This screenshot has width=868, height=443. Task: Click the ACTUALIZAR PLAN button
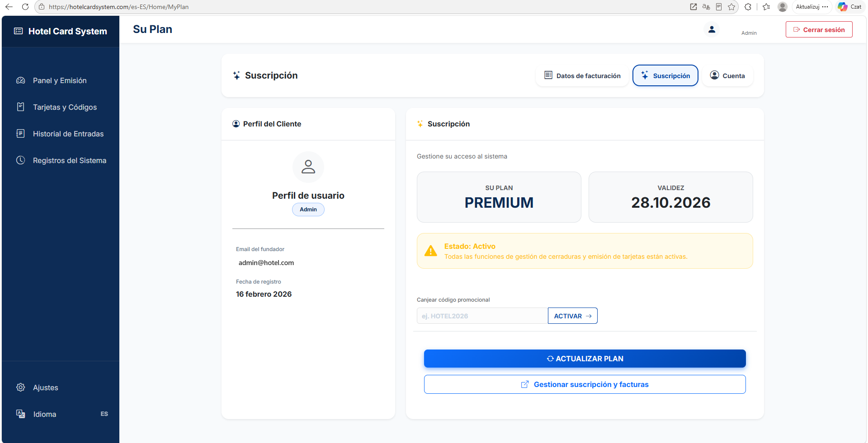[585, 359]
